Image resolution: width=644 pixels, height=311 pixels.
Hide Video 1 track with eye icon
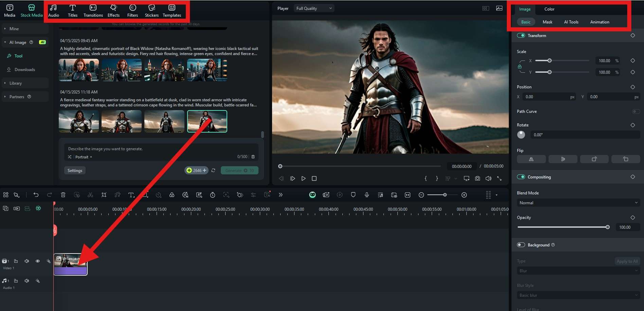(38, 261)
